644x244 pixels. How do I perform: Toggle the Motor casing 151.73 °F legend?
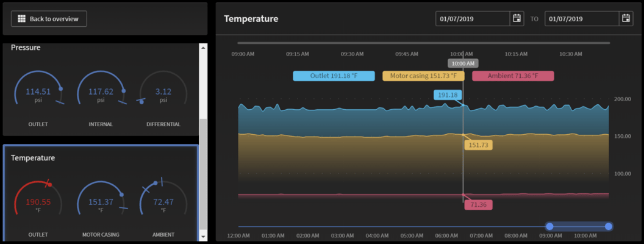coord(423,76)
